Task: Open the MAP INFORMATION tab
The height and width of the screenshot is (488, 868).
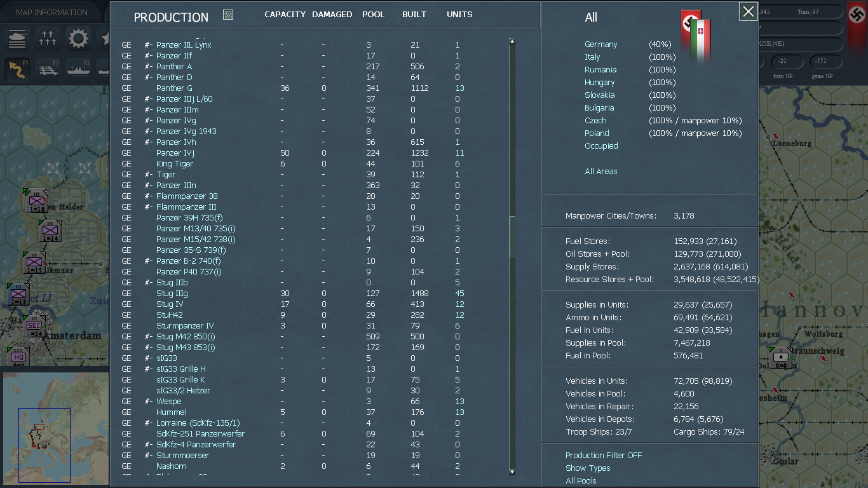Action: pos(51,12)
